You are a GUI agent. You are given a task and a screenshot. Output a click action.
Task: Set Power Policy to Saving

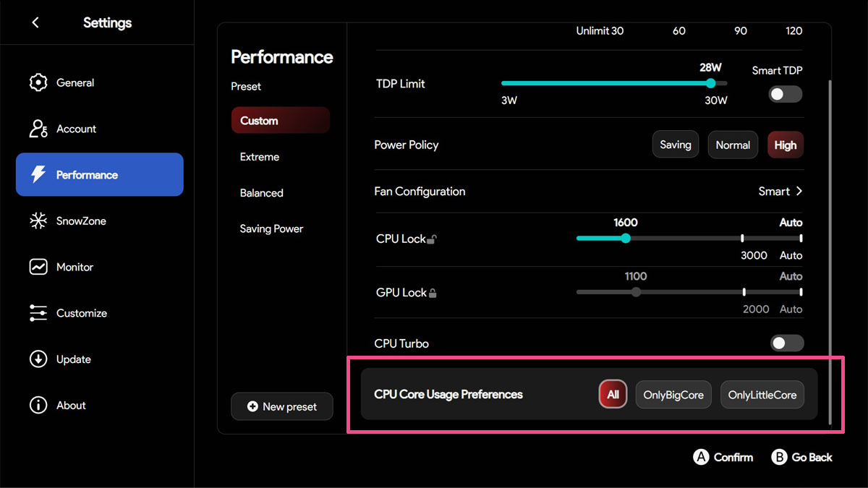coord(676,145)
